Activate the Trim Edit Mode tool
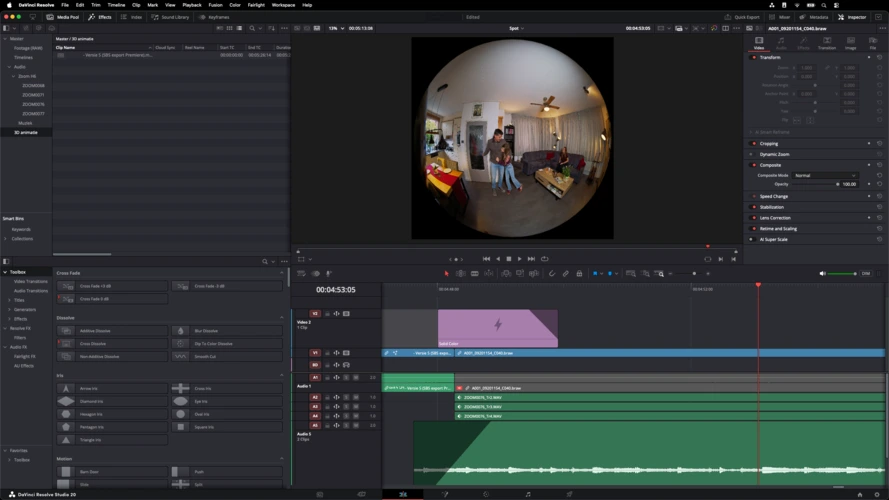The image size is (889, 500). tap(460, 273)
